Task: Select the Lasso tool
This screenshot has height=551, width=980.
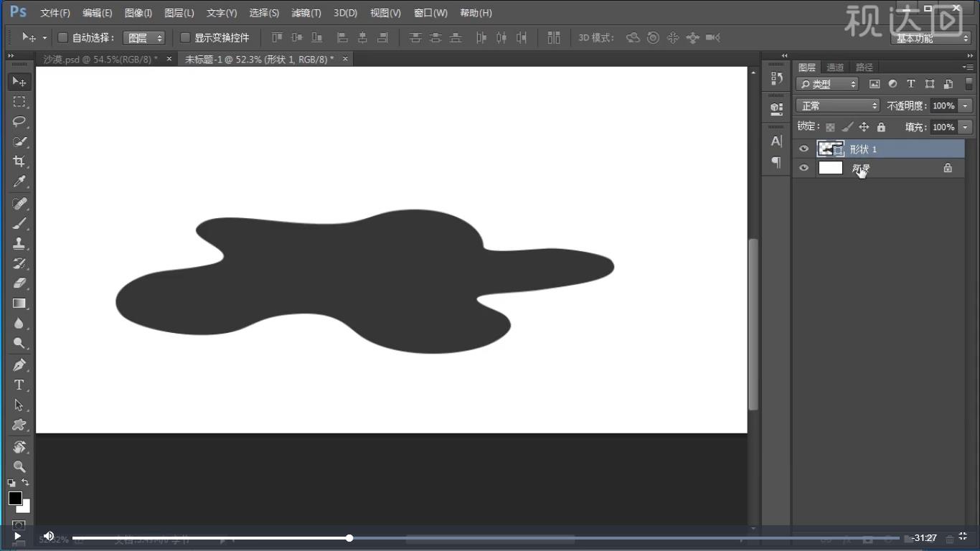Action: point(19,121)
